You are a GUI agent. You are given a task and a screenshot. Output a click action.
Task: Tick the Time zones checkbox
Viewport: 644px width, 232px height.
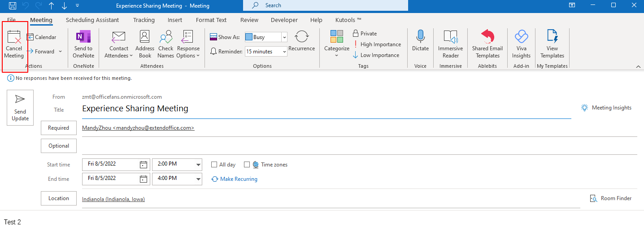(247, 165)
